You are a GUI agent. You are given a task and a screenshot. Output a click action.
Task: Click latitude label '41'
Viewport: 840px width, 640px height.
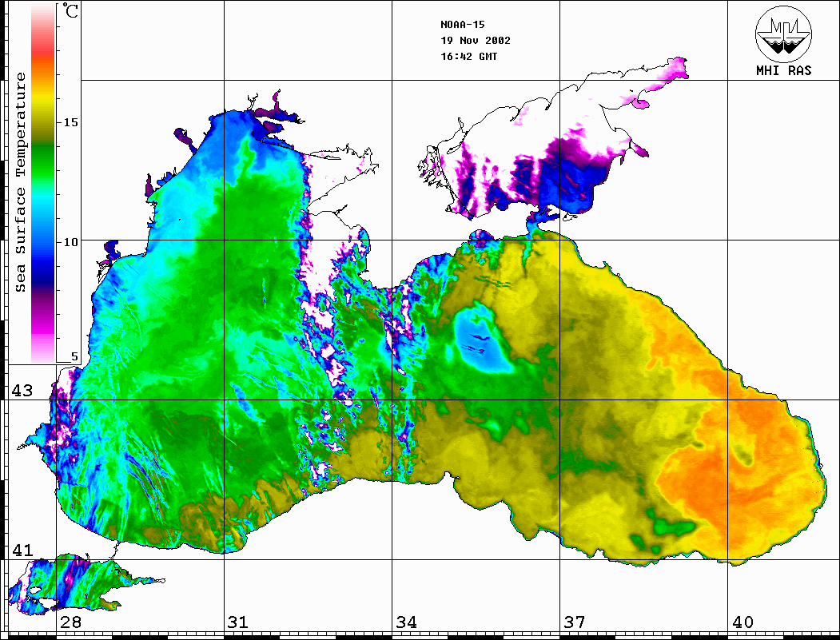point(22,551)
